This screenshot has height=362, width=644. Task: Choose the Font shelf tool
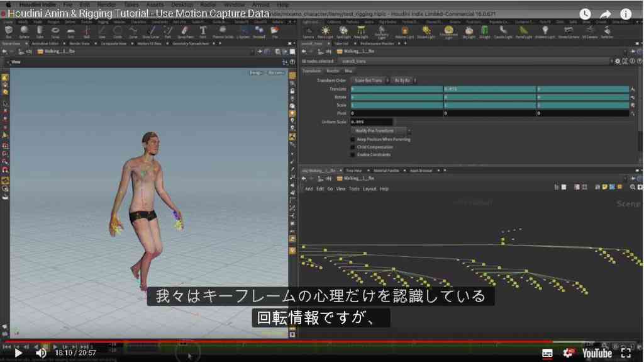click(203, 31)
